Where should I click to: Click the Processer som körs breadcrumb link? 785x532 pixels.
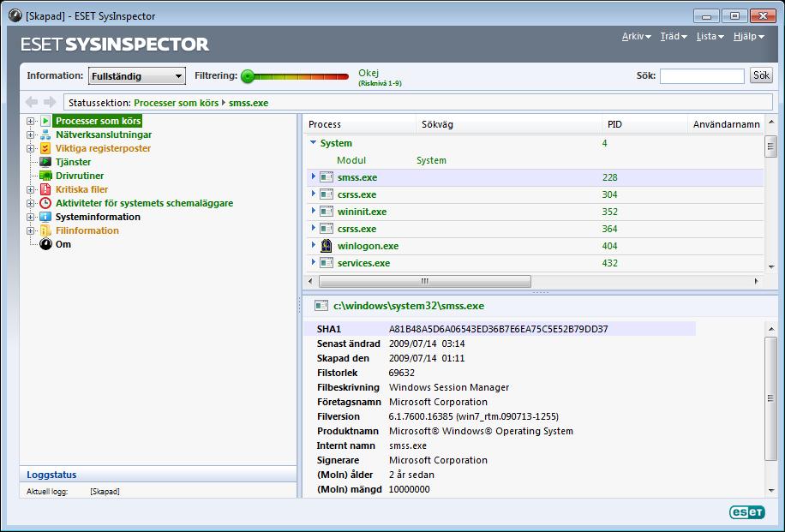pos(177,103)
